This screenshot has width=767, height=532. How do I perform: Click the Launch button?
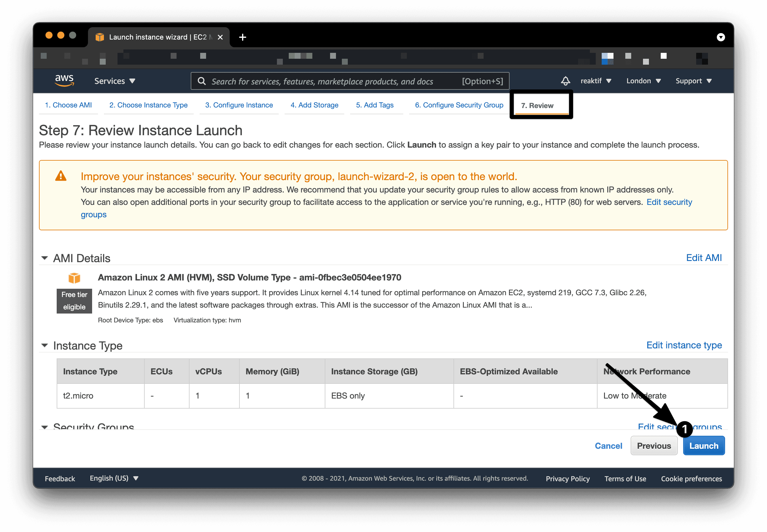[704, 446]
